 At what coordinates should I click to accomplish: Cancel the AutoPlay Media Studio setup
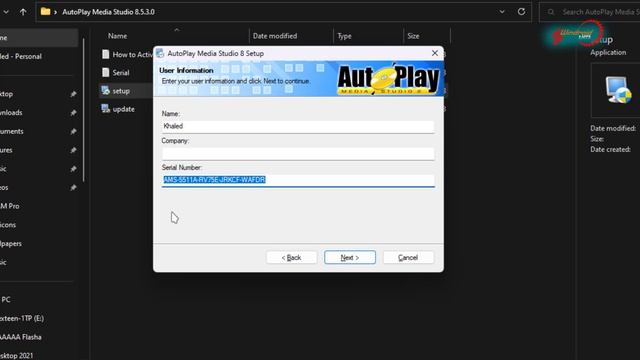pyautogui.click(x=408, y=258)
